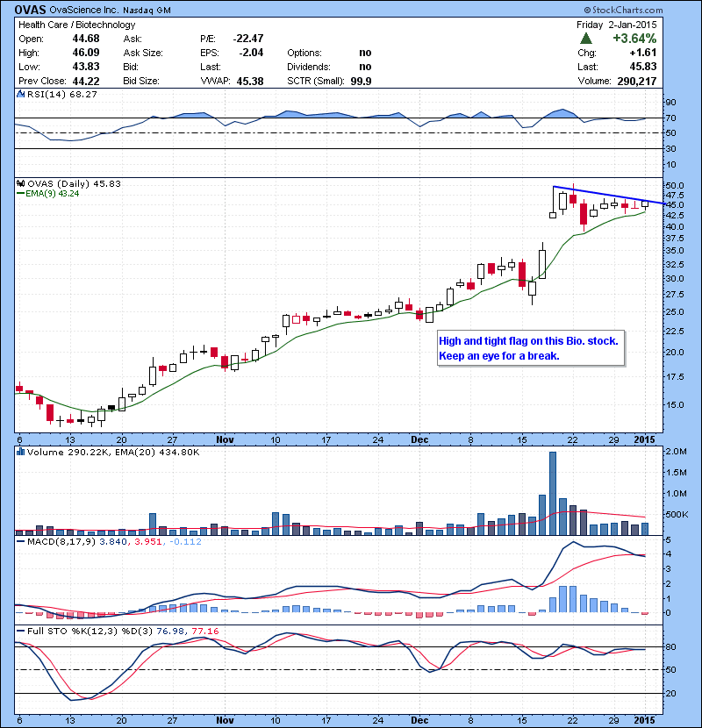Click the Volume 290.22K, EMA(20) 434.80K label
702x728 pixels.
pyautogui.click(x=113, y=452)
